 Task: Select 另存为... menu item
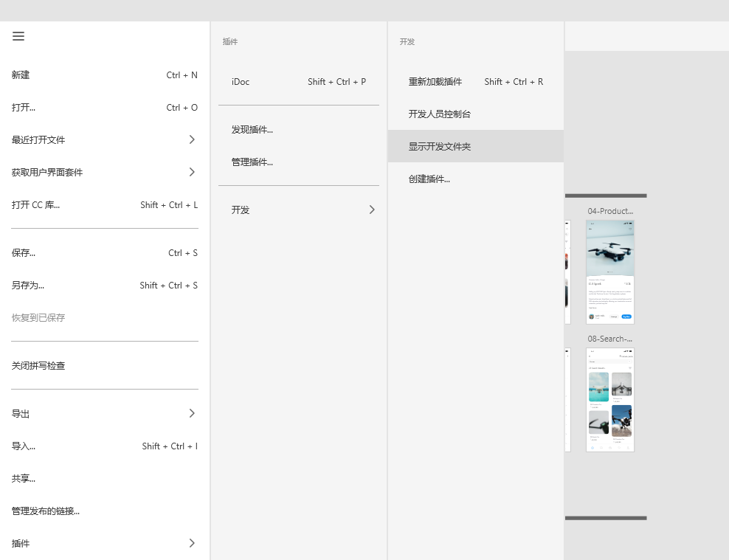tap(28, 286)
